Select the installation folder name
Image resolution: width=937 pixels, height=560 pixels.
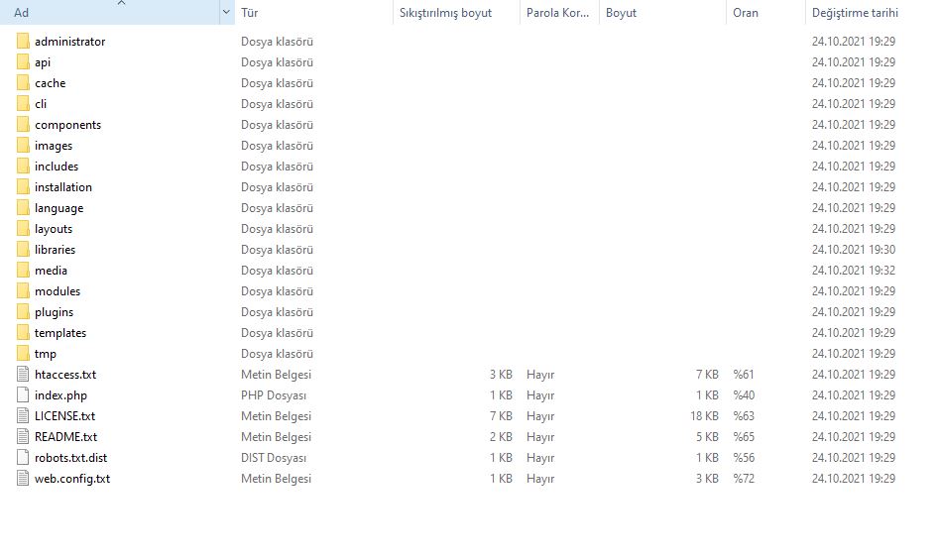pyautogui.click(x=63, y=187)
